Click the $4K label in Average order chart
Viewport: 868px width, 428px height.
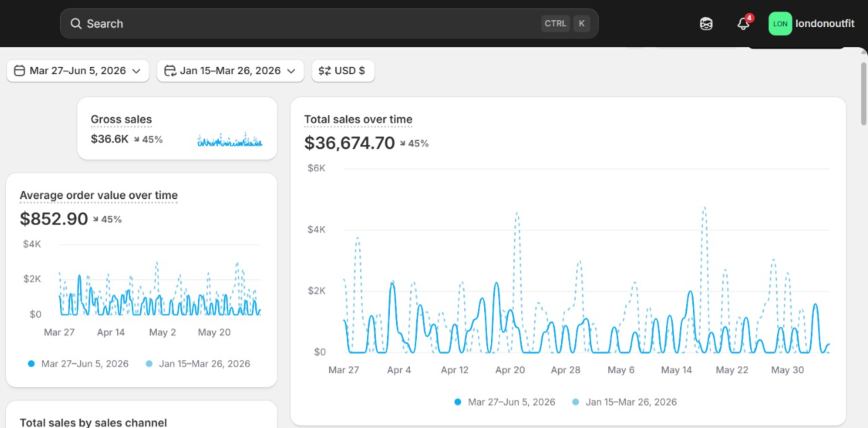pos(32,244)
